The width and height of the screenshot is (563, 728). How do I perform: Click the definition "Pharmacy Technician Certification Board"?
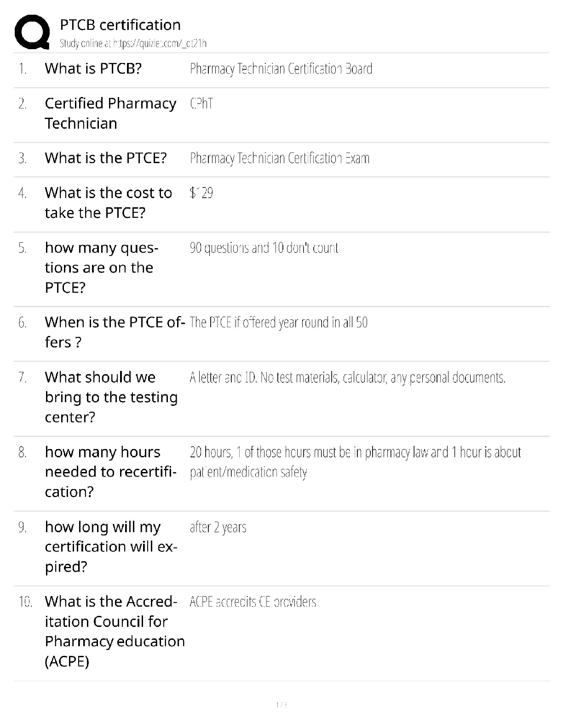click(x=281, y=69)
